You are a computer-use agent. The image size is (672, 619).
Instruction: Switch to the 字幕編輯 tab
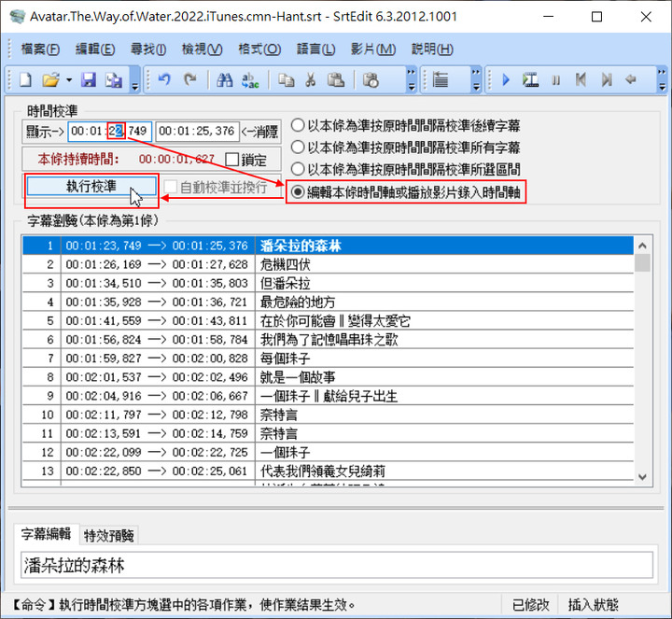click(47, 534)
